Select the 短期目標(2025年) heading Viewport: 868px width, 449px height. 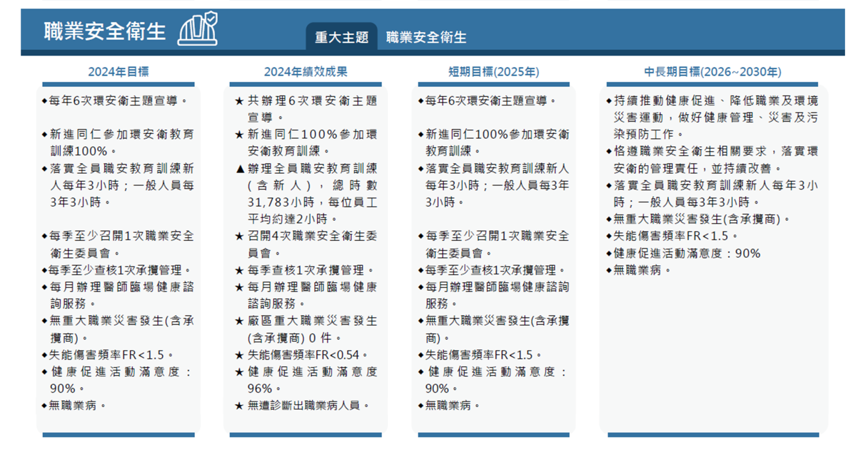tap(494, 72)
